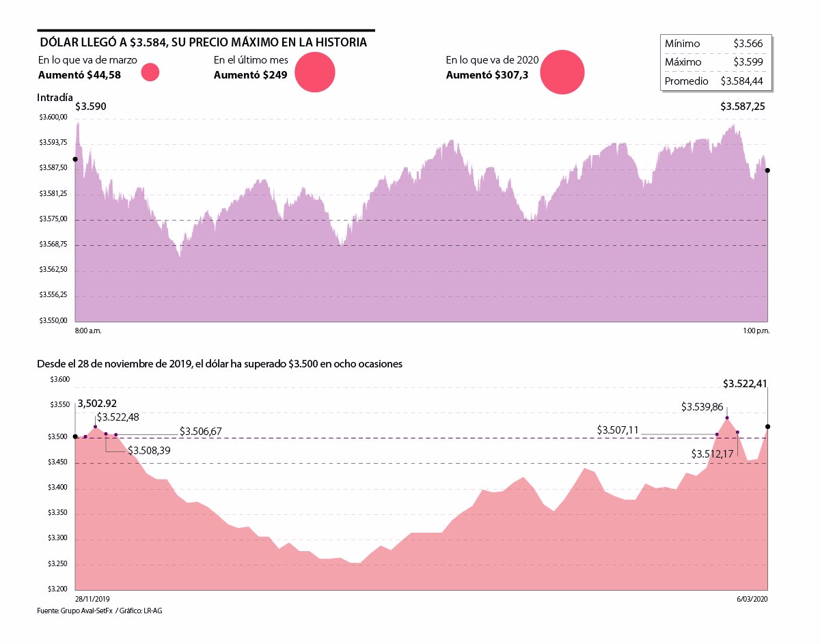Select the Máximo $3.599 row
The image size is (820, 644).
click(716, 61)
